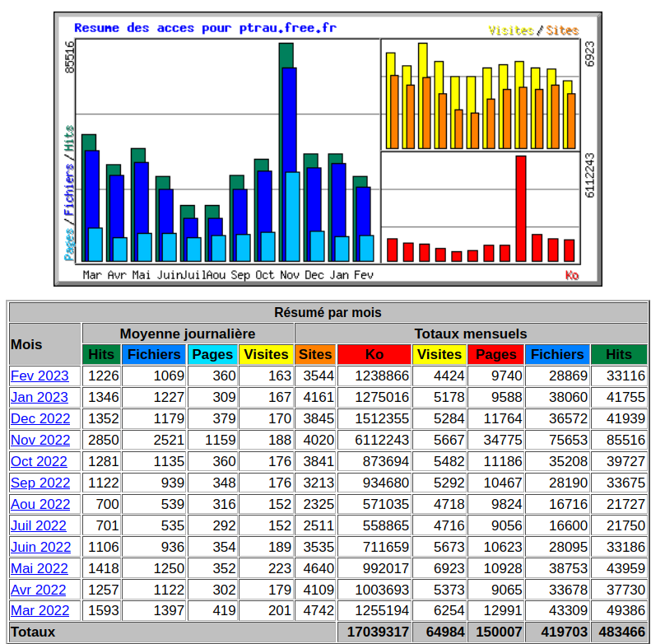Open the Fev 2023 monthly report link
The image size is (665, 644).
click(40, 376)
